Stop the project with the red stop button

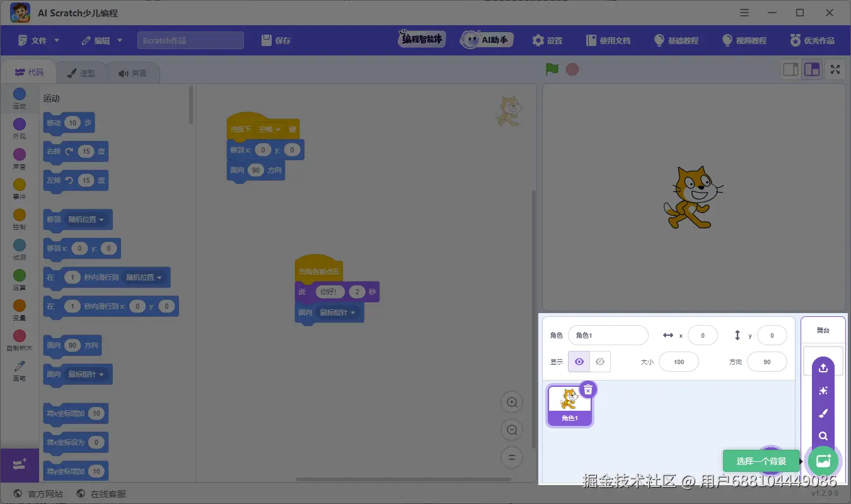[572, 69]
